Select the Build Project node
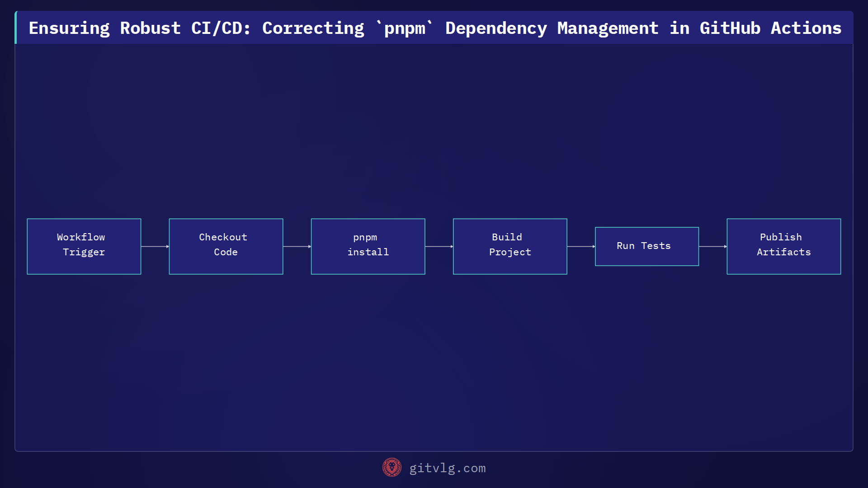This screenshot has width=868, height=488. coord(510,246)
